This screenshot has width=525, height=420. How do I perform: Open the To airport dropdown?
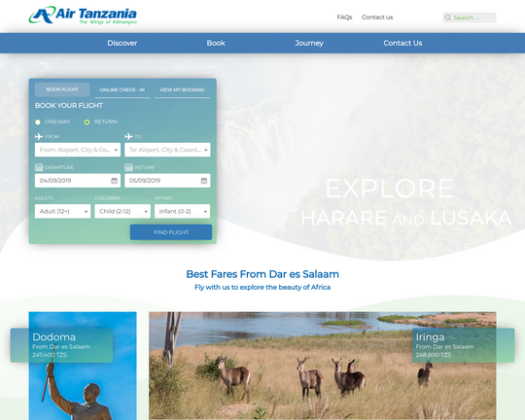click(x=167, y=150)
